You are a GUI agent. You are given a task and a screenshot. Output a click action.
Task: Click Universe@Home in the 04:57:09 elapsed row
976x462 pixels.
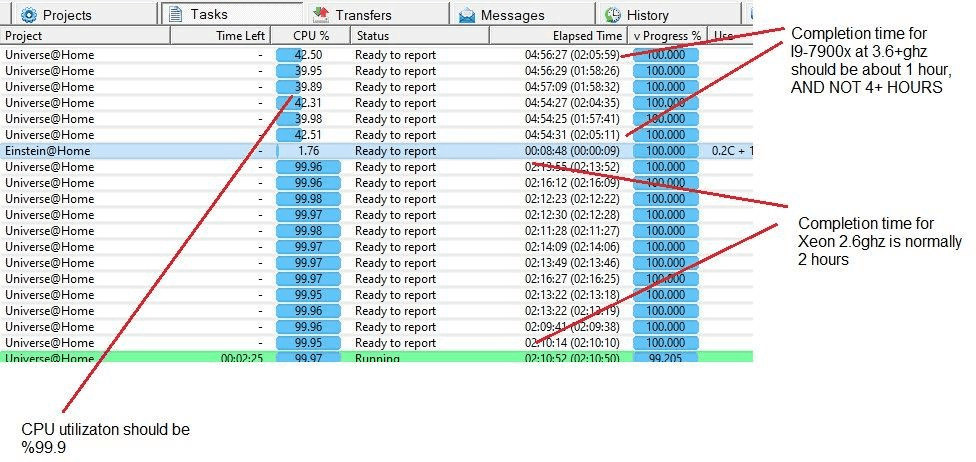point(50,87)
